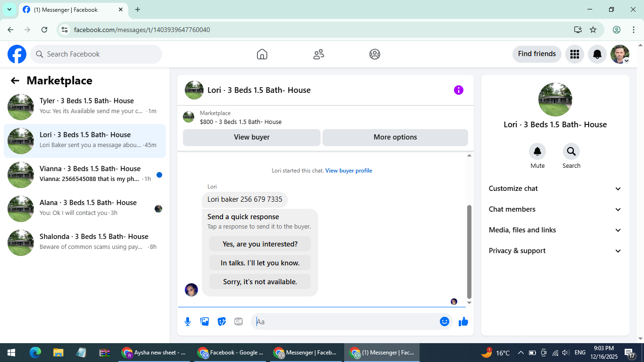Image resolution: width=644 pixels, height=362 pixels.
Task: Go back from Marketplace chats list
Action: coord(15,81)
